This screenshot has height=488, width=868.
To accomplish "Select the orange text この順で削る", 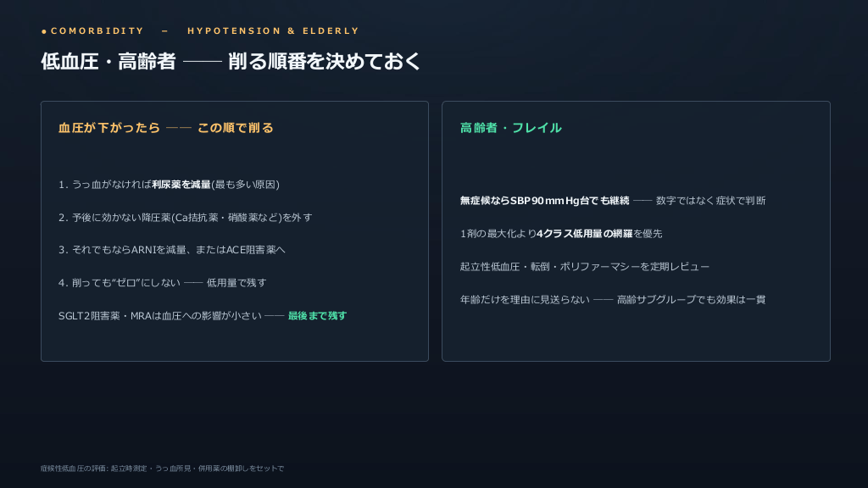I will (x=236, y=128).
